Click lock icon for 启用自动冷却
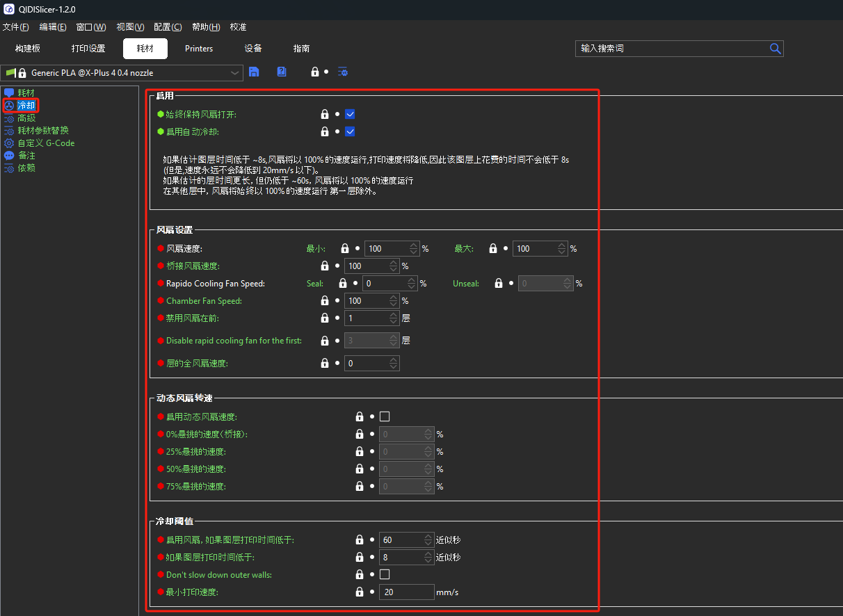843x616 pixels. [x=324, y=131]
